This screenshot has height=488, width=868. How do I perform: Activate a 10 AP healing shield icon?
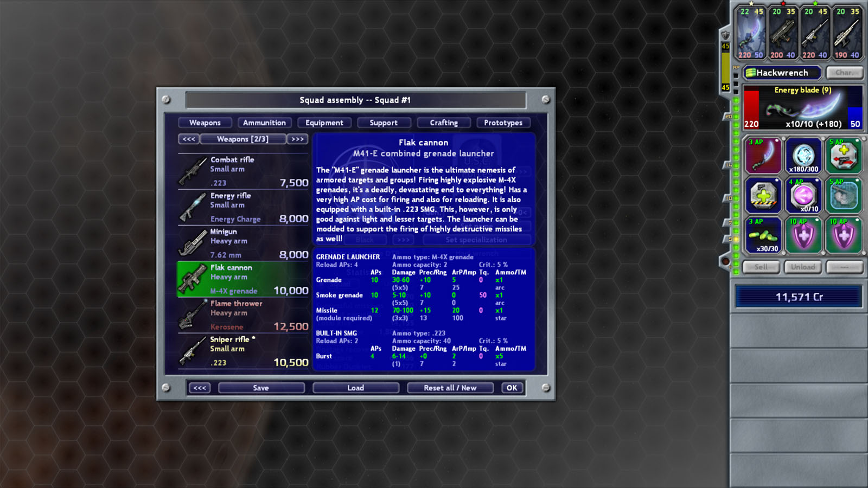click(x=803, y=235)
